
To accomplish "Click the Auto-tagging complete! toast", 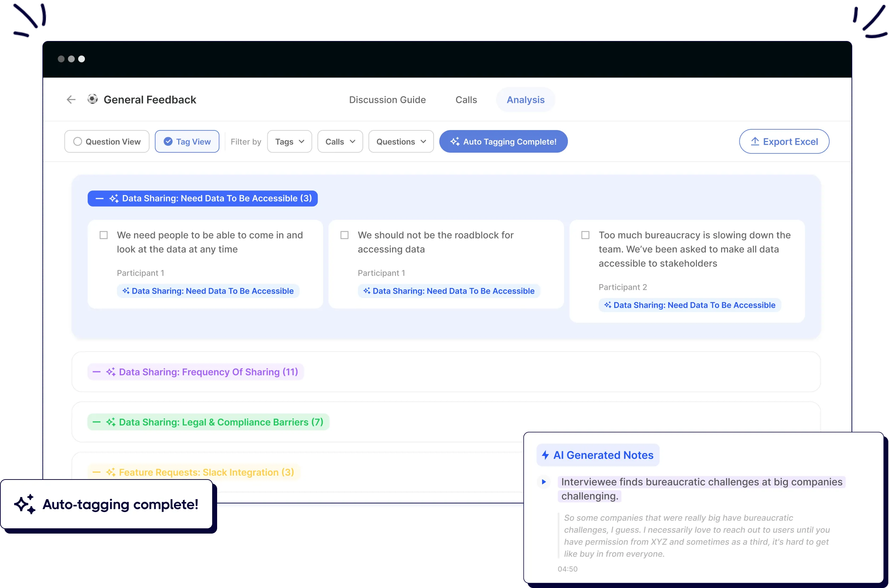I will [x=106, y=504].
